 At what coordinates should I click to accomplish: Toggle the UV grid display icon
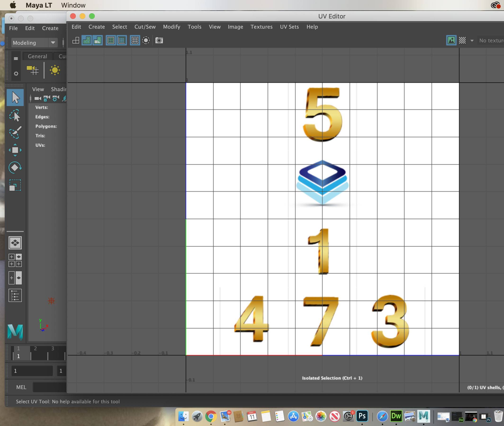[x=135, y=40]
